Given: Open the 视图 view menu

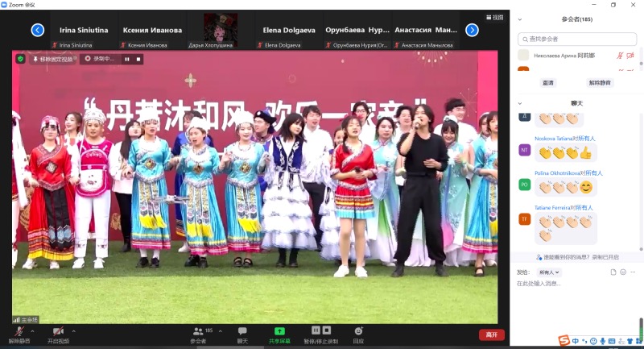Looking at the screenshot, I should 494,17.
